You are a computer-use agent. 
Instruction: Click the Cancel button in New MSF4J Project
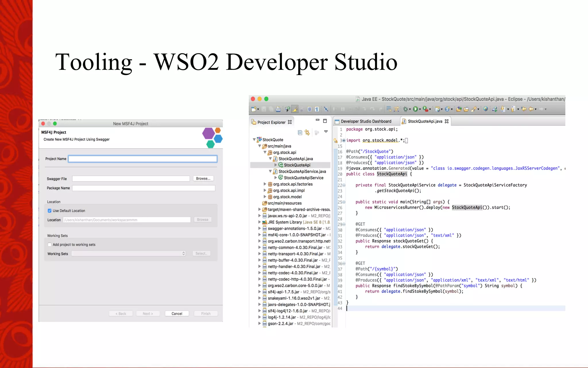177,314
